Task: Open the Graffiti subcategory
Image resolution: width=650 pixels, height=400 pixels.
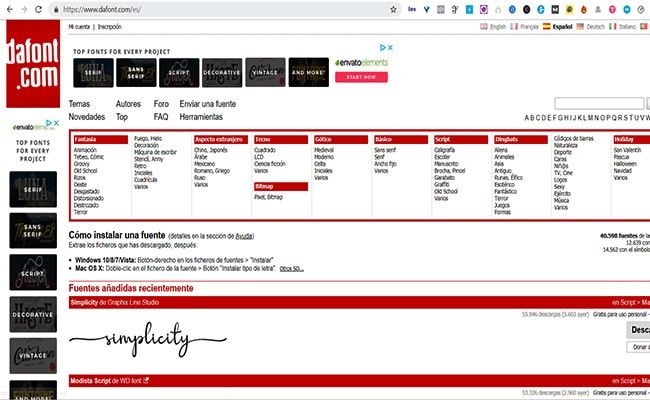Action: tap(441, 184)
